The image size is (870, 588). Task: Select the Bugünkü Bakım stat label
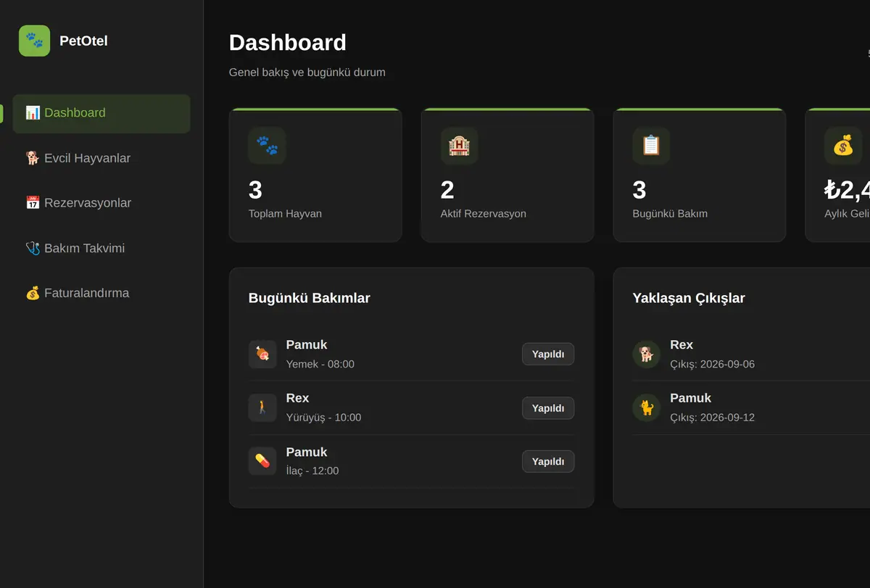click(670, 214)
